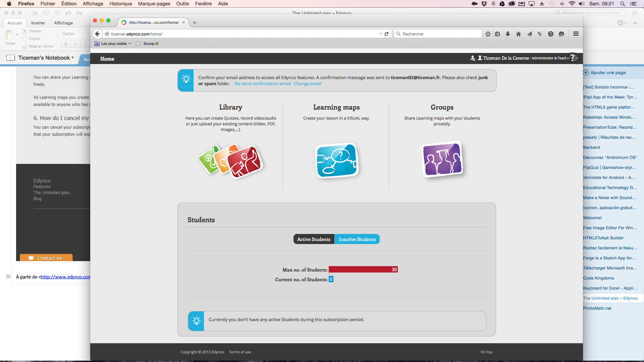644x362 pixels.
Task: Click the user add icon next to Ticeman name
Action: (x=473, y=58)
